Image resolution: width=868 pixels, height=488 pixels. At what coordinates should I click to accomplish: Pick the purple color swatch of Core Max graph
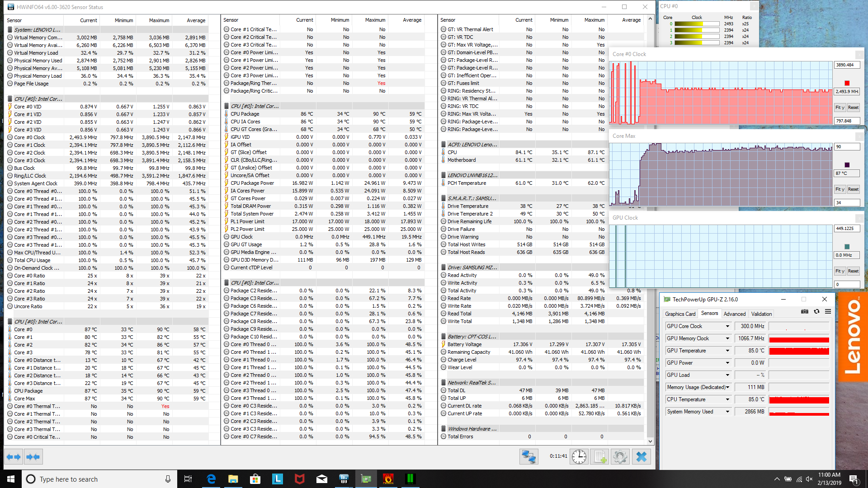point(847,165)
